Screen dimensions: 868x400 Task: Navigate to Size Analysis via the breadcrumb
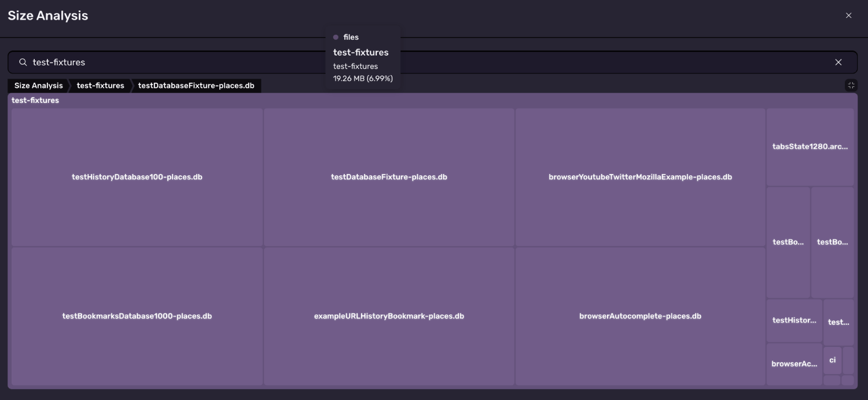coord(38,86)
